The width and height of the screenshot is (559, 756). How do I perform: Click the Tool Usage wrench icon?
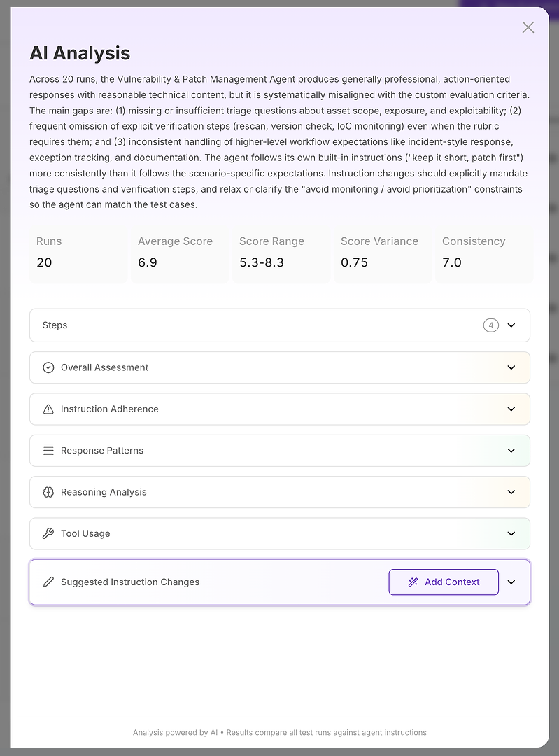coord(48,533)
